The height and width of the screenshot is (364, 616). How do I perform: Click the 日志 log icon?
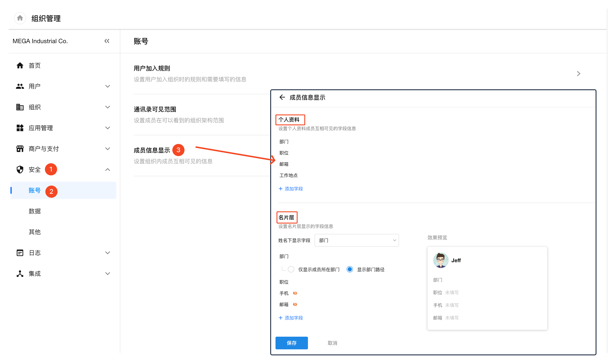tap(20, 253)
